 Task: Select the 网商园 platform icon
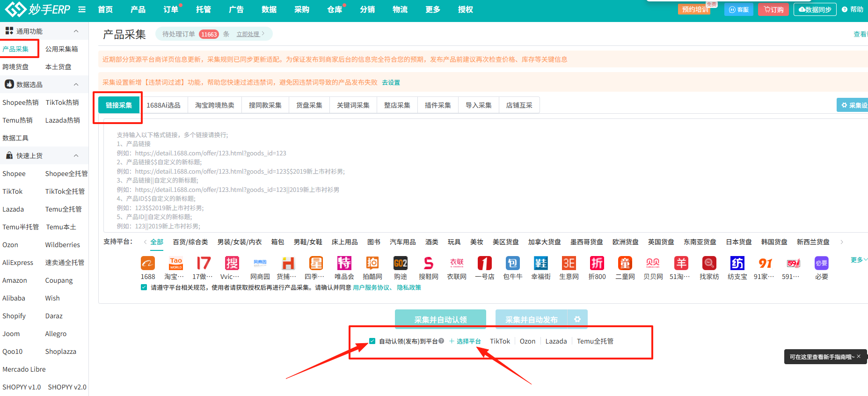[260, 263]
